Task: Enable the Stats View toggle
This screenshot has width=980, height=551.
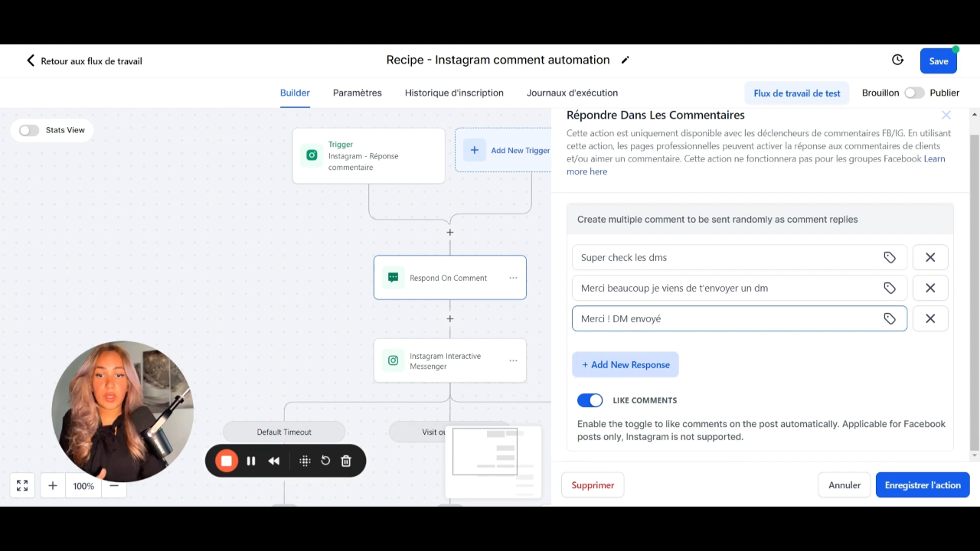Action: 29,130
